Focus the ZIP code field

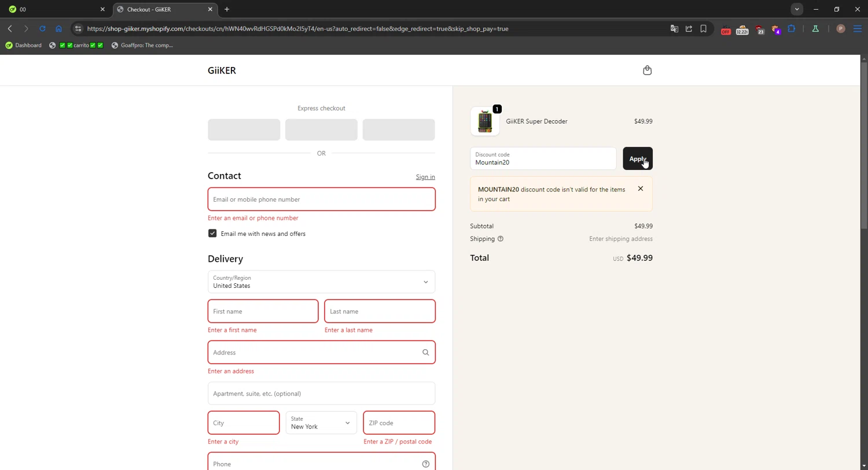coord(399,423)
